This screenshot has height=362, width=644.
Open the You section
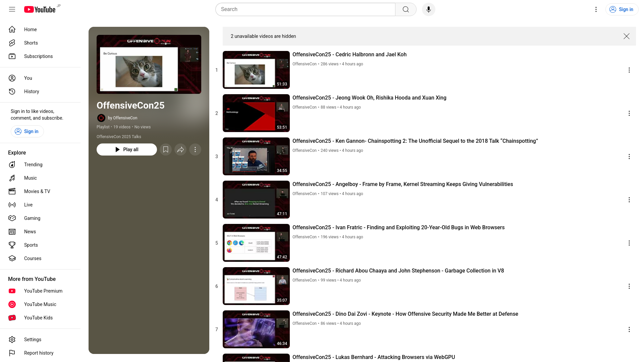click(40, 78)
